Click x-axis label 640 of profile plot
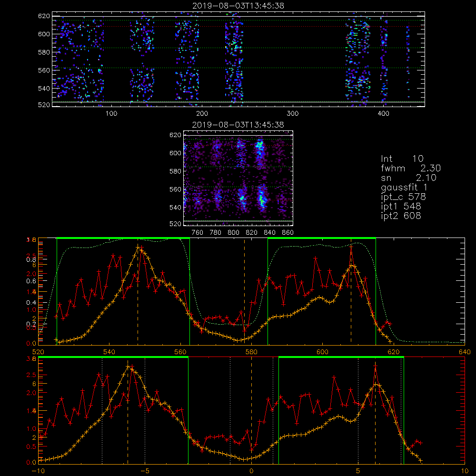The width and height of the screenshot is (476, 476). tap(465, 352)
